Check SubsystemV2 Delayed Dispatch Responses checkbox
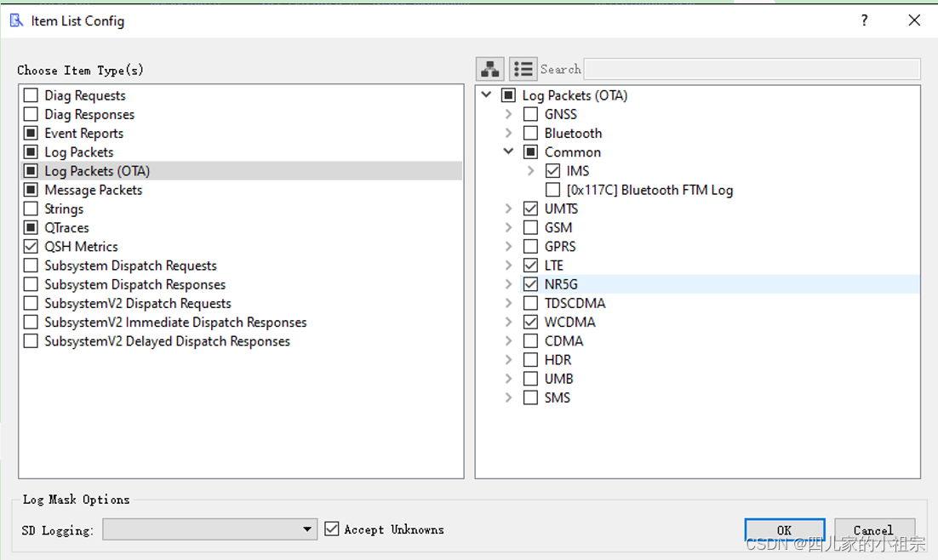 coord(31,341)
